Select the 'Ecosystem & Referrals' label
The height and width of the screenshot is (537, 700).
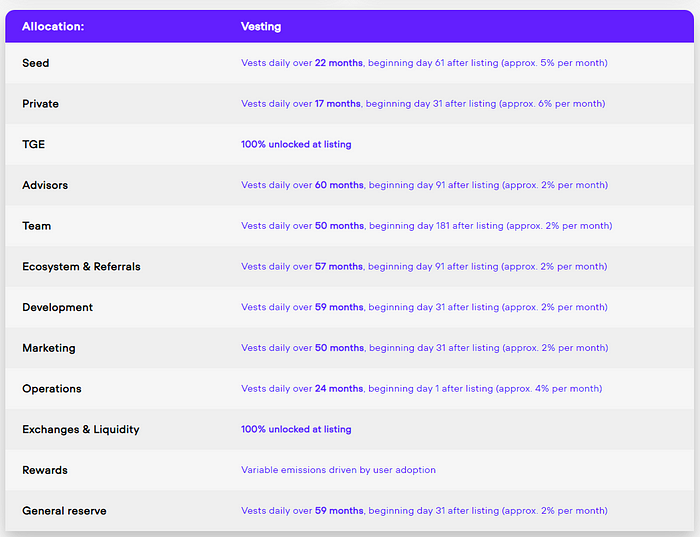pyautogui.click(x=81, y=266)
